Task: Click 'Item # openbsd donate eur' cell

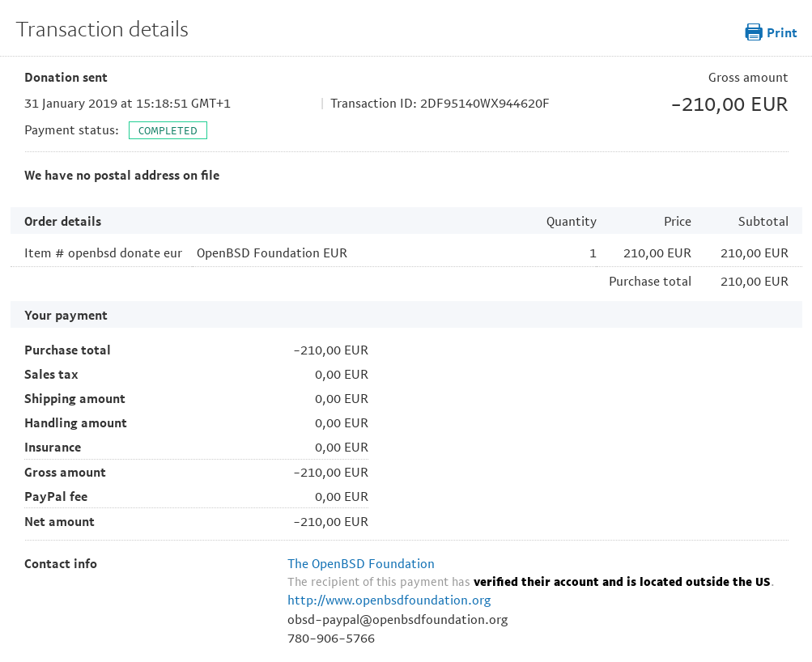Action: click(103, 253)
